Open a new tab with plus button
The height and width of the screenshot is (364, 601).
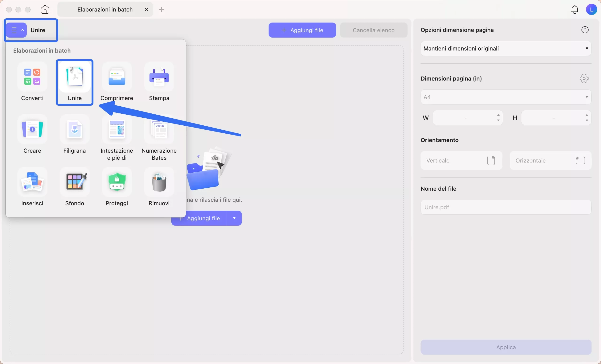[162, 10]
